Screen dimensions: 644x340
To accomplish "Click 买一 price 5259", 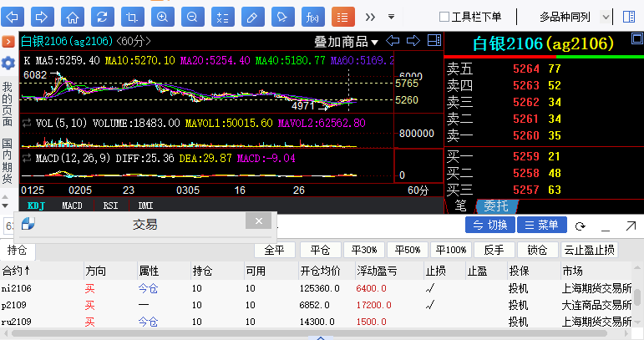I will [x=525, y=157].
